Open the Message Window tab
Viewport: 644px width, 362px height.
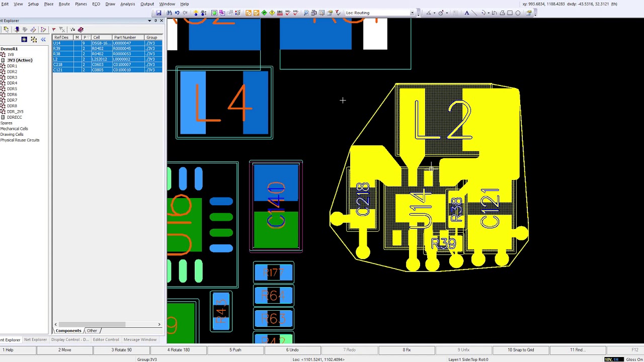(140, 340)
